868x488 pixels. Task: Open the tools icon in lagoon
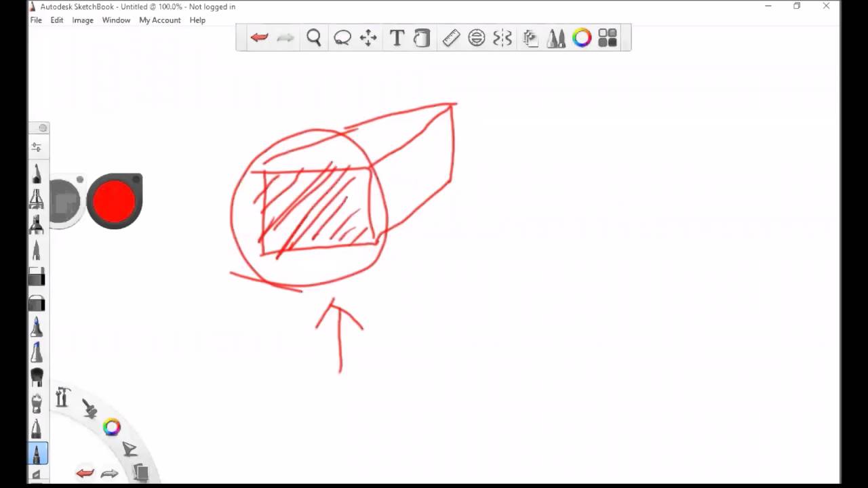pyautogui.click(x=62, y=397)
